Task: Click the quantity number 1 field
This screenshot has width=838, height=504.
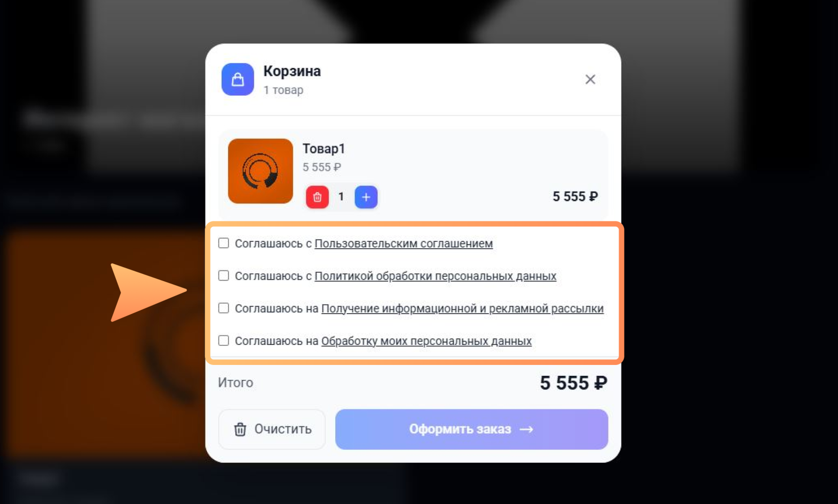Action: pos(341,197)
